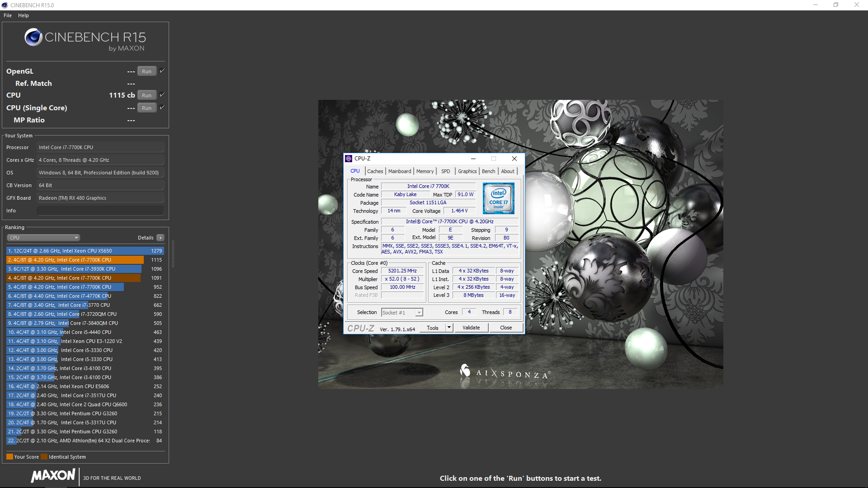The height and width of the screenshot is (488, 868).
Task: Select ranking row Intel Xeon CPU E5606
Action: [x=85, y=386]
